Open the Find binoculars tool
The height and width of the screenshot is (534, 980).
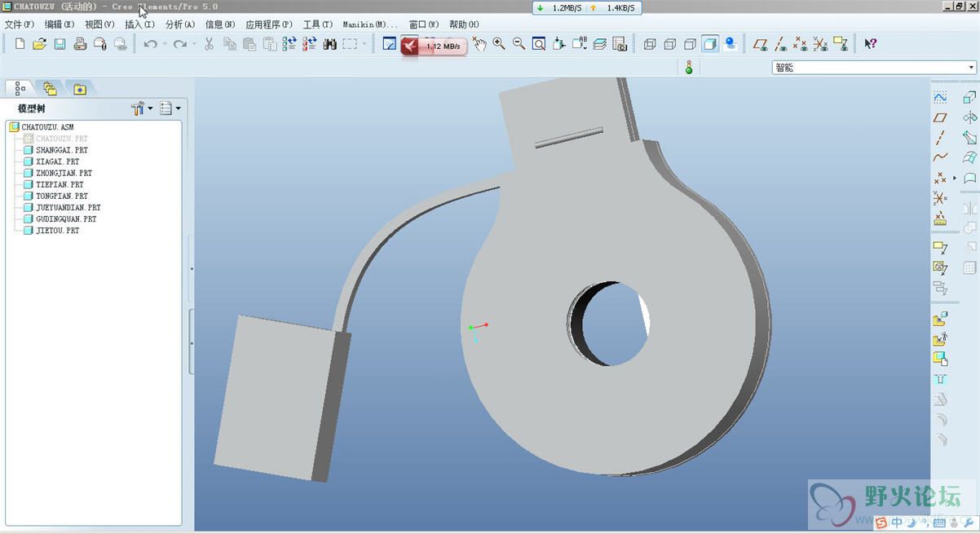click(x=330, y=44)
